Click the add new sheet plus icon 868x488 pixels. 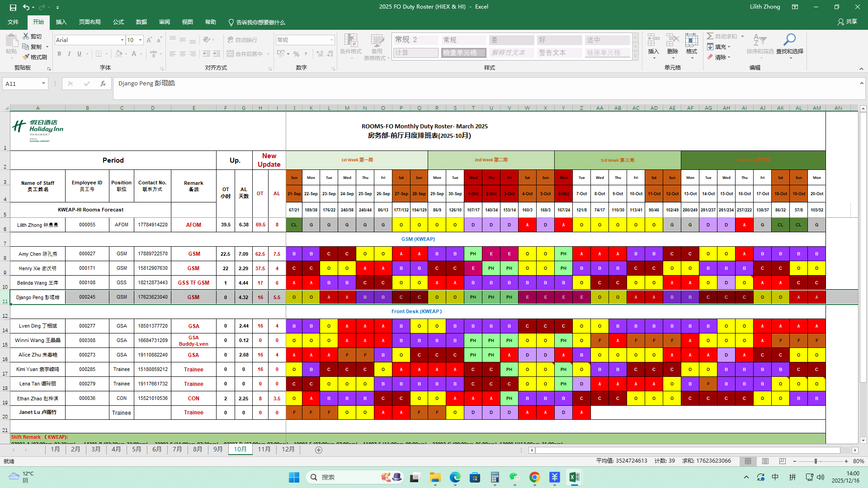pos(319,450)
